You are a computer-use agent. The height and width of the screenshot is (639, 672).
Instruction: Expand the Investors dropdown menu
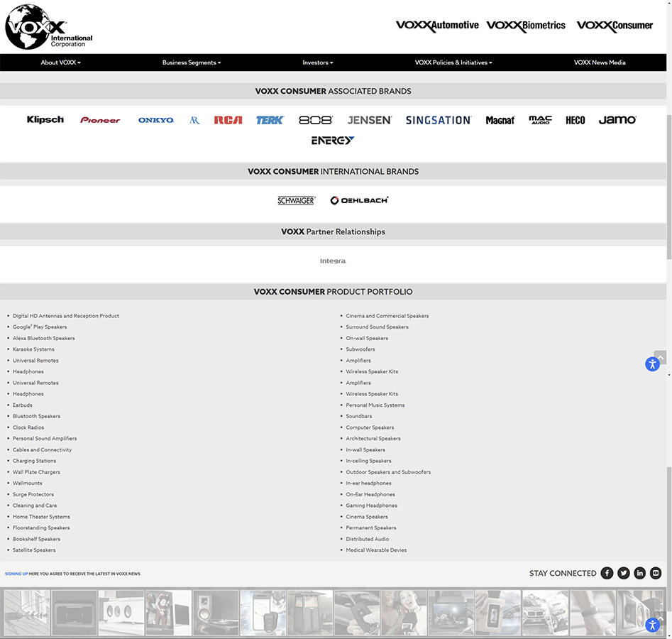[x=318, y=62]
